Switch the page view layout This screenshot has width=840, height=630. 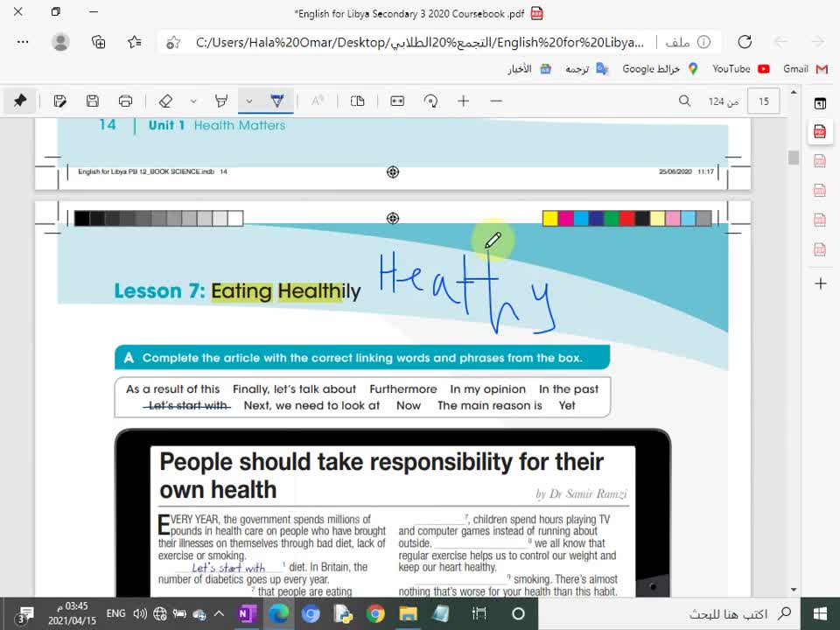coord(357,101)
